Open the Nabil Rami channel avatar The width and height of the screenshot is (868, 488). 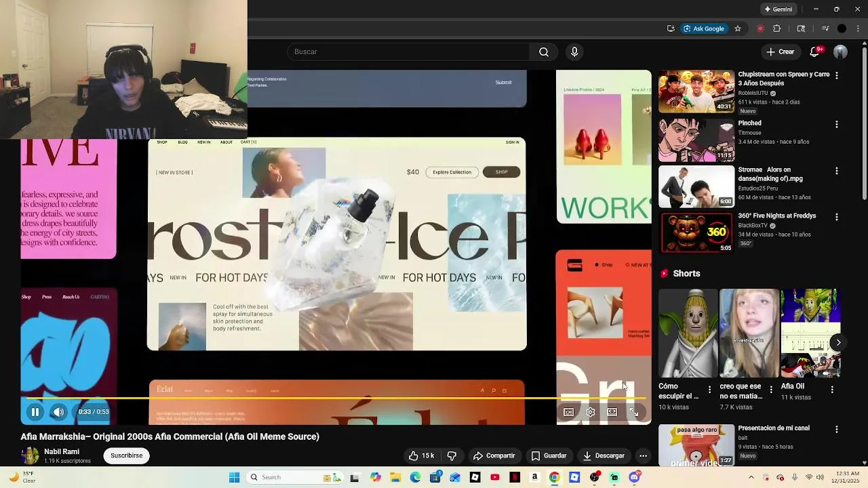(x=30, y=455)
